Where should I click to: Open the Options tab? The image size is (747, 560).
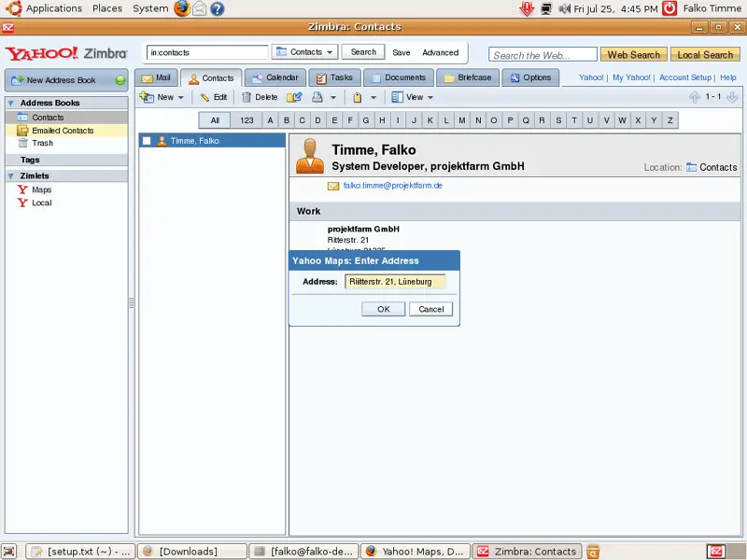(530, 77)
